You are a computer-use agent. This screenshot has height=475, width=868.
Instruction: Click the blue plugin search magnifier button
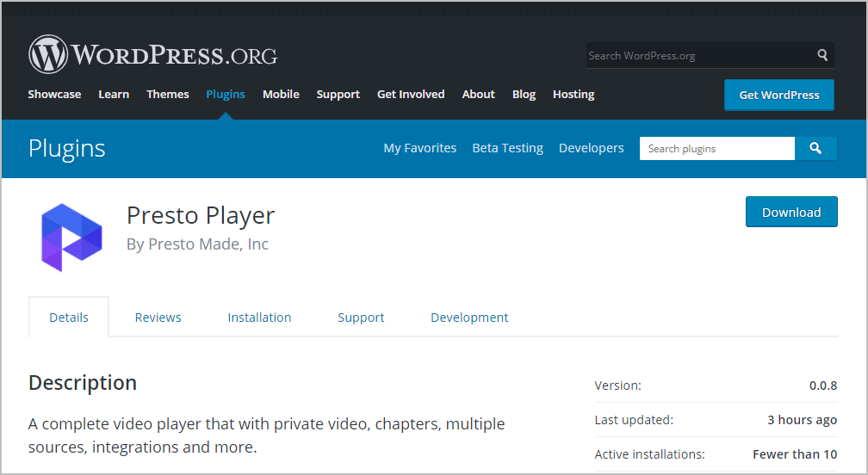point(815,148)
